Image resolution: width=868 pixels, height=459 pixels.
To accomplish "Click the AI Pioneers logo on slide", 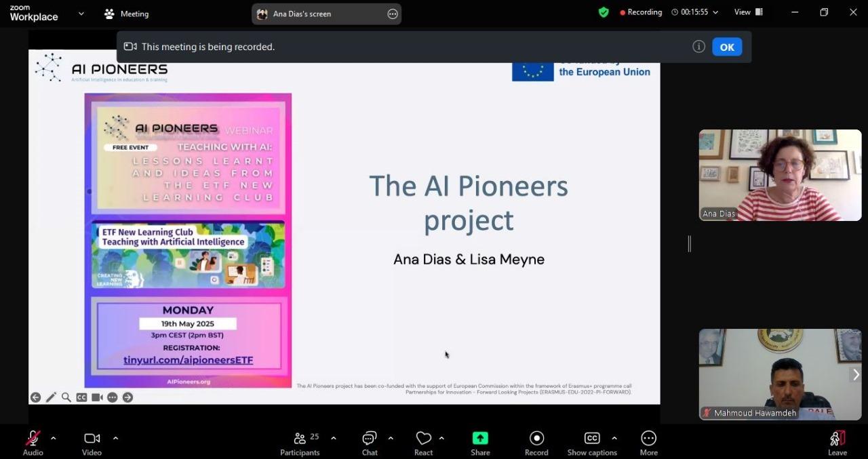I will 101,68.
